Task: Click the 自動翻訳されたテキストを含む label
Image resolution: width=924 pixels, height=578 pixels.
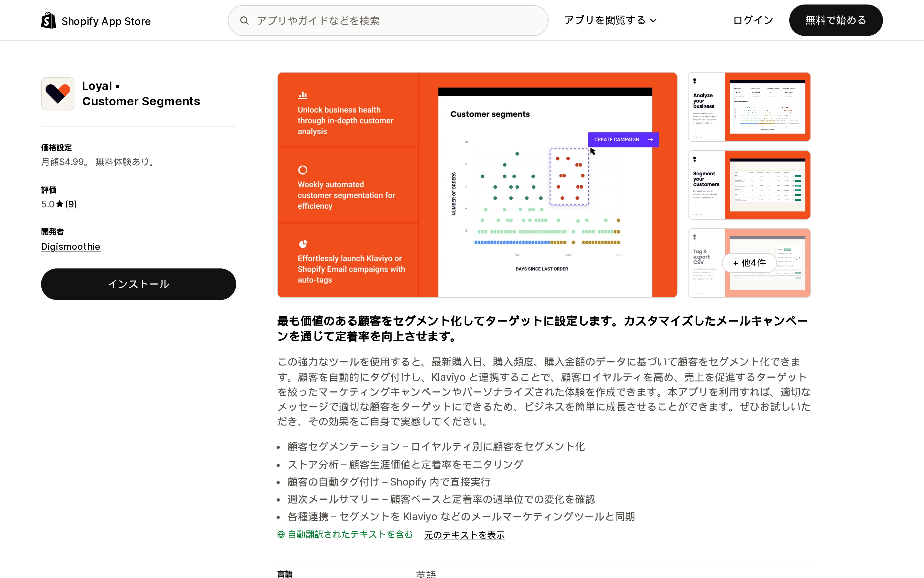Action: click(x=350, y=534)
